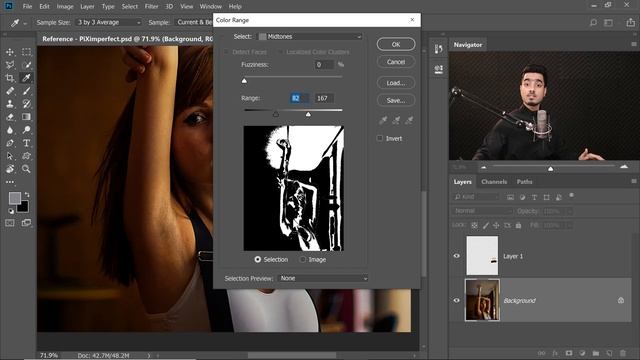The image size is (640, 360).
Task: Select the Eraser tool
Action: 10,117
